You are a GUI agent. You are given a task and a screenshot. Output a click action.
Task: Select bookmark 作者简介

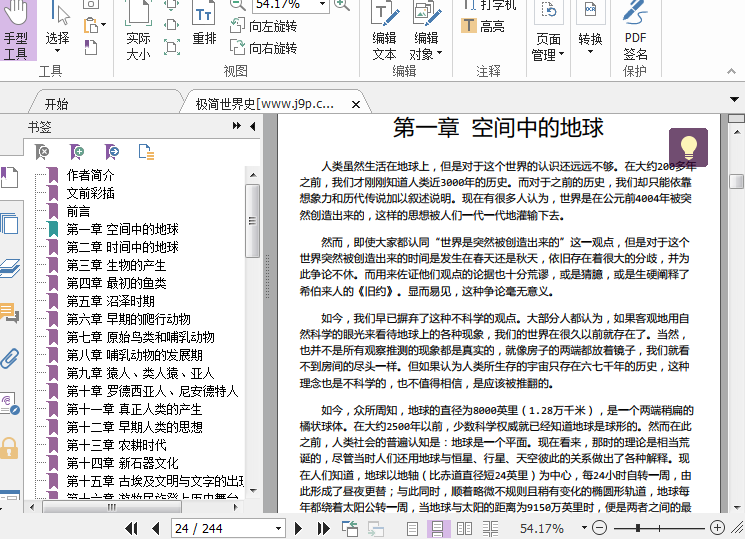coord(90,175)
